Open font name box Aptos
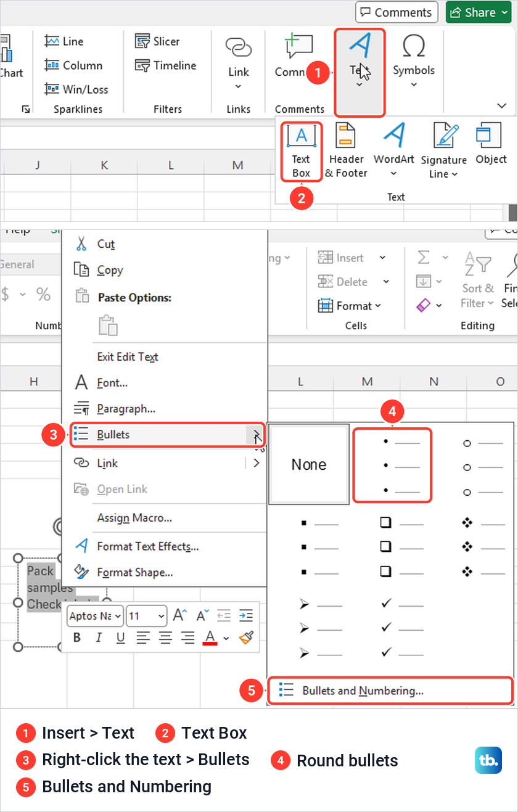The height and width of the screenshot is (812, 518). [x=95, y=615]
